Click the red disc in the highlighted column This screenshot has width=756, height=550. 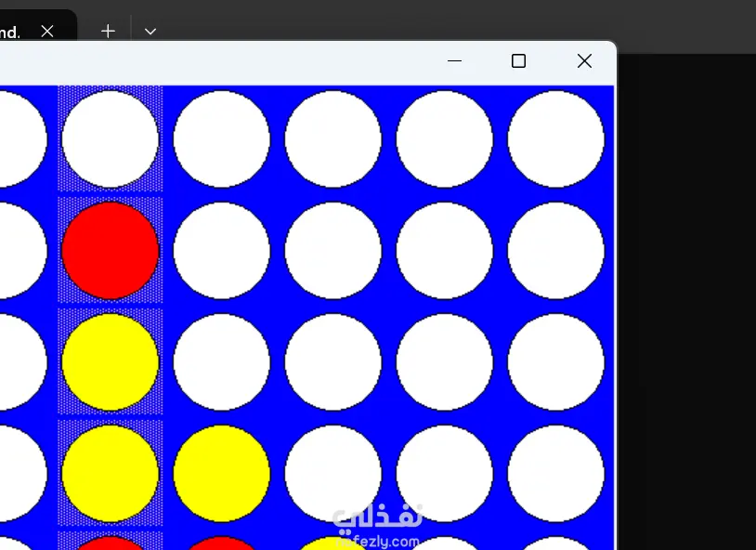[x=111, y=251]
